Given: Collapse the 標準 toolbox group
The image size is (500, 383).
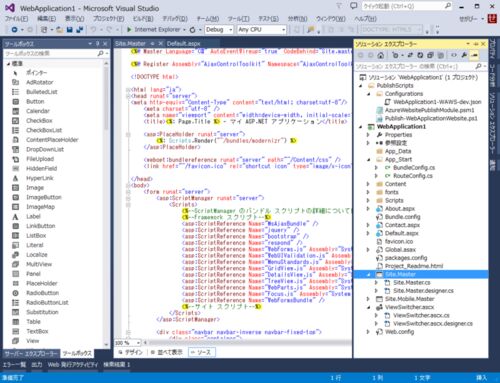Looking at the screenshot, I should pyautogui.click(x=8, y=63).
